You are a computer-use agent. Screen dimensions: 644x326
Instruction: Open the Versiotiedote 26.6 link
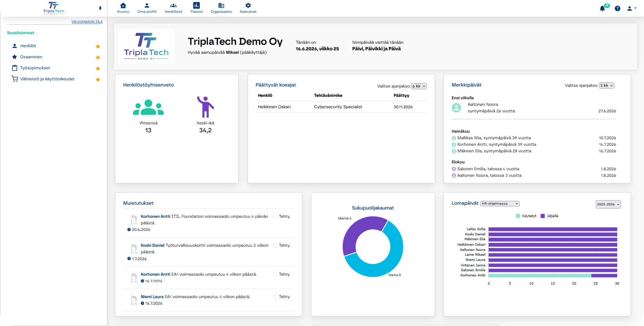[87, 21]
